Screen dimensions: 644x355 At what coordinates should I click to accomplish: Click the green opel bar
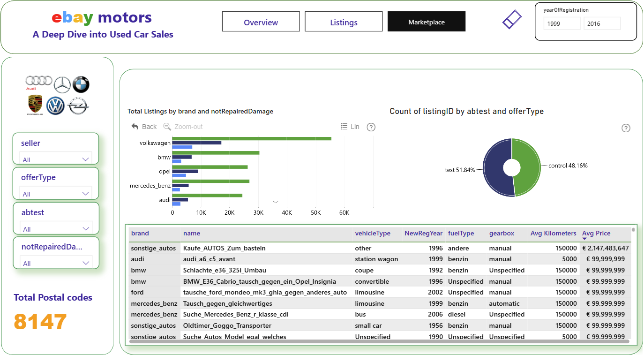[x=210, y=167]
